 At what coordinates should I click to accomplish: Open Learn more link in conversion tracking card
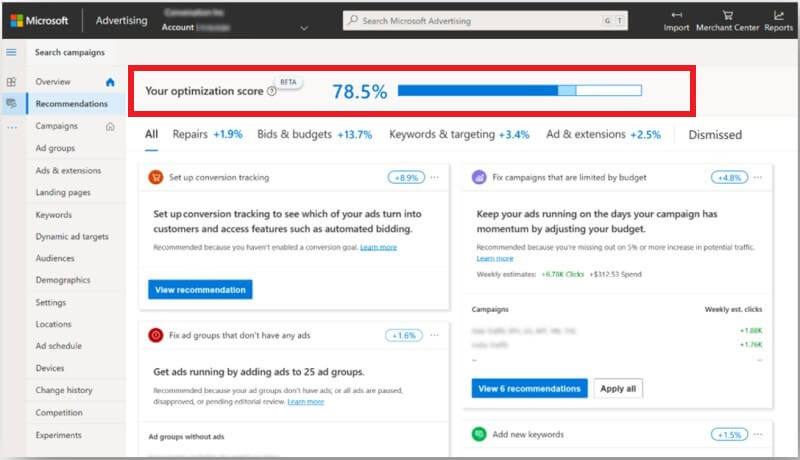click(378, 247)
